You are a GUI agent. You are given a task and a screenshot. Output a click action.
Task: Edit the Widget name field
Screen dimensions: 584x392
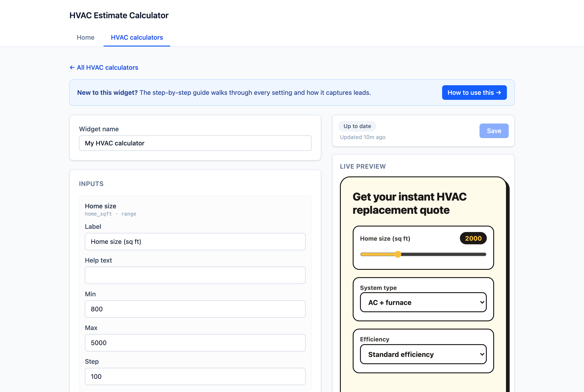click(195, 143)
